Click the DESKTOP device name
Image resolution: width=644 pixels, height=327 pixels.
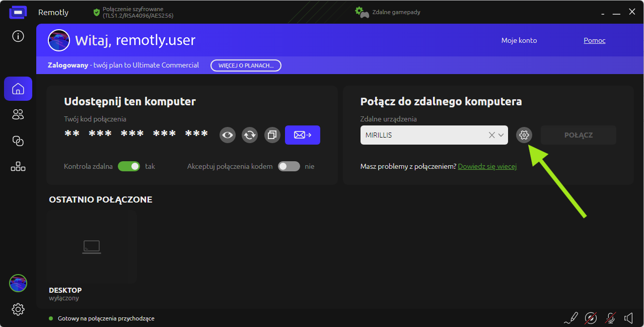pos(65,290)
